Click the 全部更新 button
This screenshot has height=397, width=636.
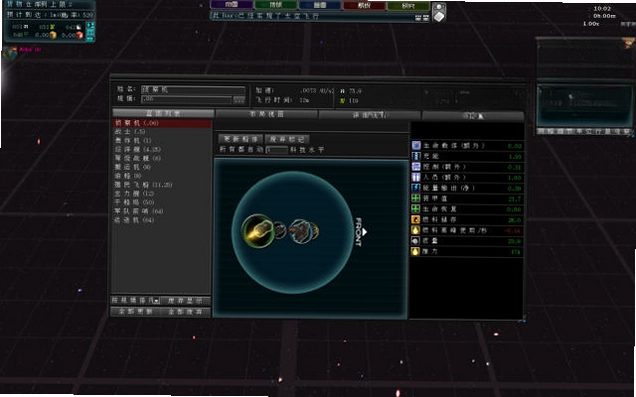tap(135, 311)
